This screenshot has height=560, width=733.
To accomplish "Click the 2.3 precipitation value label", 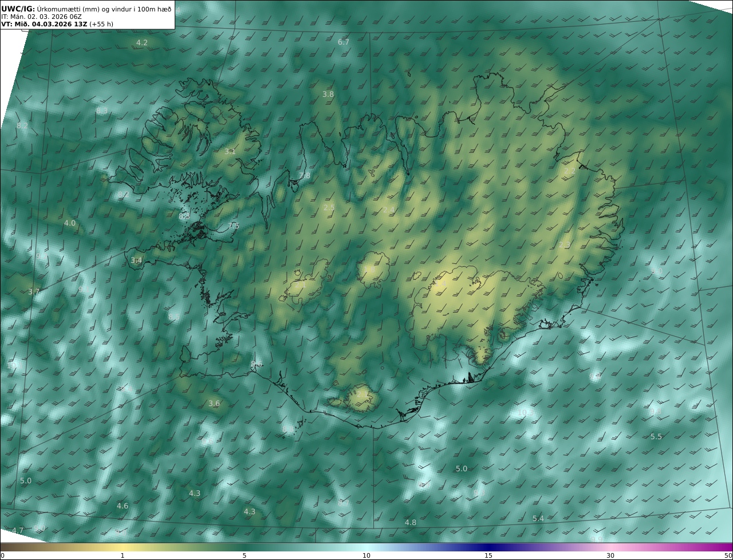I will pyautogui.click(x=565, y=245).
